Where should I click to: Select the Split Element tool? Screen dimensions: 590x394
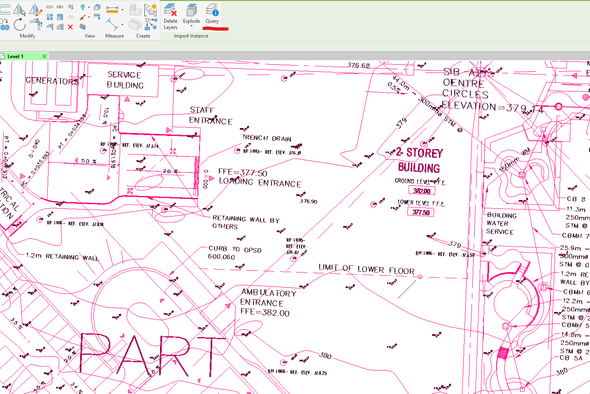coord(50,7)
